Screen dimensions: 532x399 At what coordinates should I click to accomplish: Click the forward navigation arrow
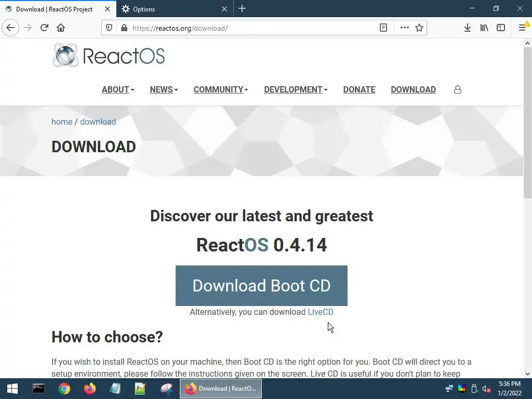click(28, 28)
